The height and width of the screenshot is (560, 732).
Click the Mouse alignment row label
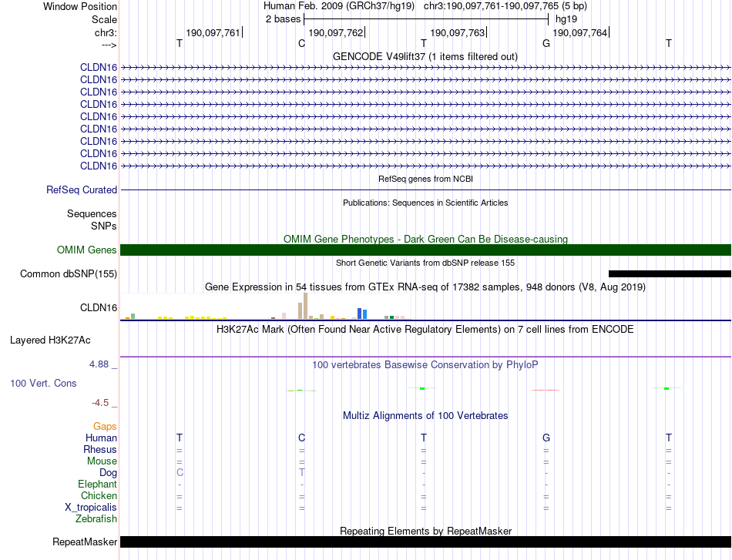coord(102,461)
